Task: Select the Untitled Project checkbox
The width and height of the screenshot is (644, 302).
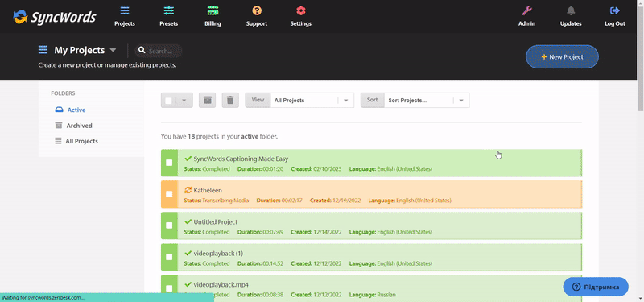Action: (x=169, y=225)
